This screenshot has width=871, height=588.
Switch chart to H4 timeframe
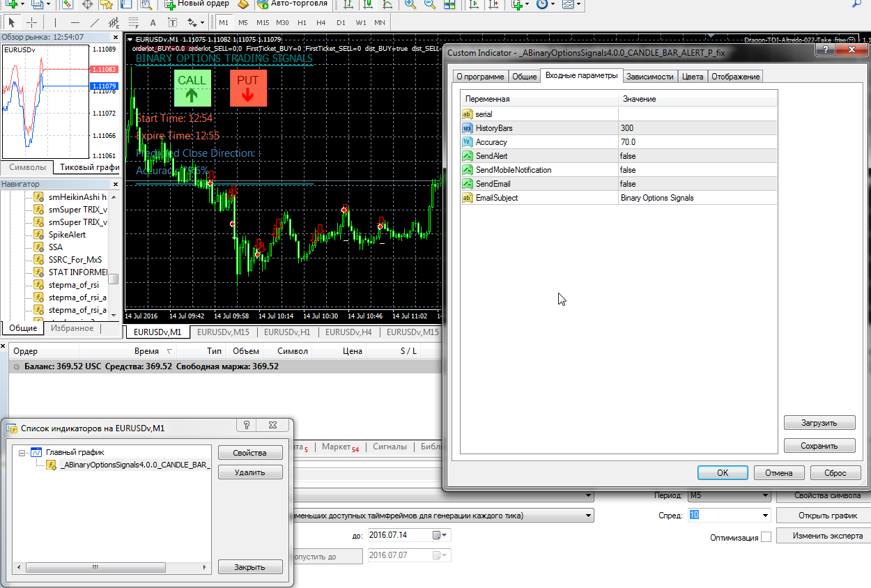[321, 22]
